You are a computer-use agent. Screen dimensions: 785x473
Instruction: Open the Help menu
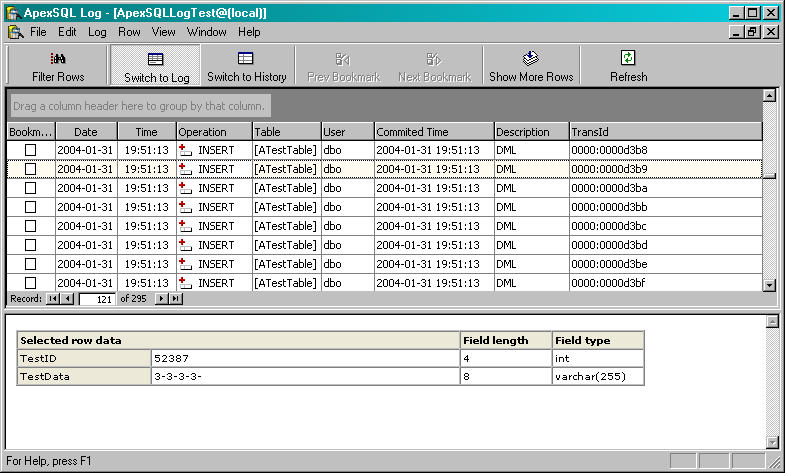(249, 32)
